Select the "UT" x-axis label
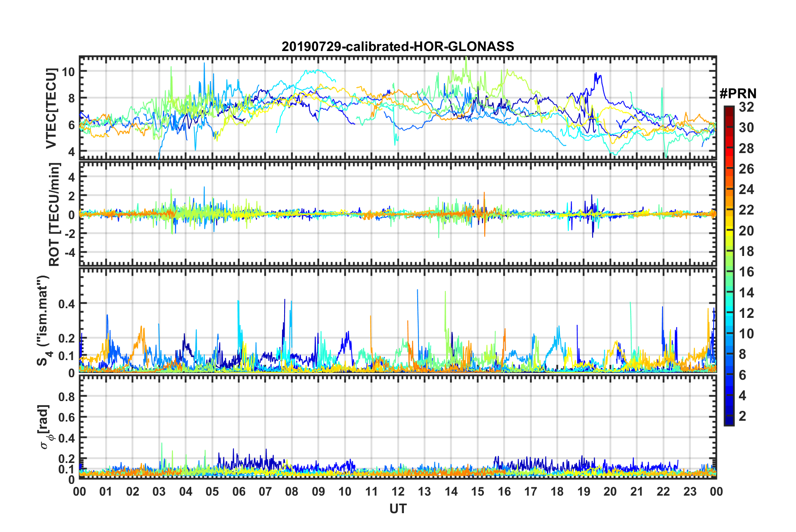 [x=398, y=509]
